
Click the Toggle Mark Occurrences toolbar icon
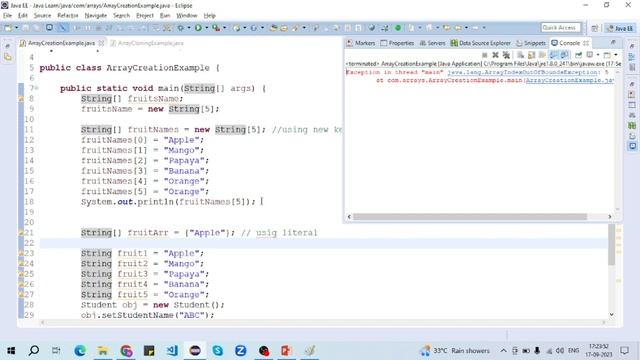click(62, 28)
